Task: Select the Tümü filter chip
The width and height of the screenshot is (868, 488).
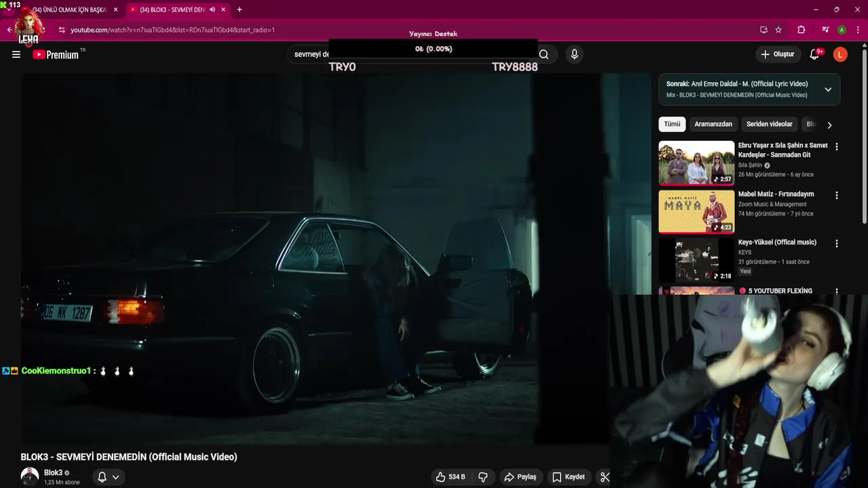Action: [x=672, y=124]
